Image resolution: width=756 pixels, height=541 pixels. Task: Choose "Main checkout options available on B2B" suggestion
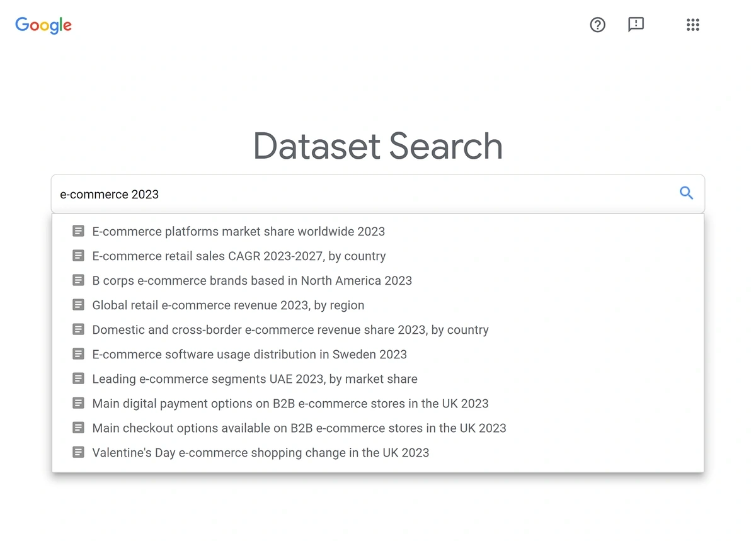378,428
